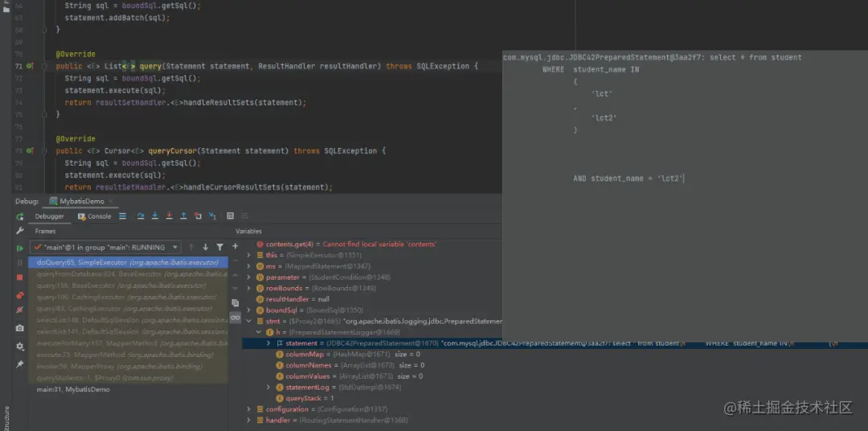Select frame execute:75, MapperMethod
Screen dimensions: 868x431
click(x=128, y=355)
